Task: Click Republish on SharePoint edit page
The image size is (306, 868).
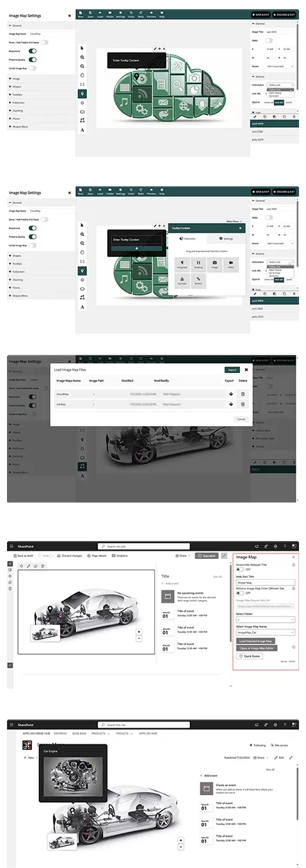Action: 207,556
